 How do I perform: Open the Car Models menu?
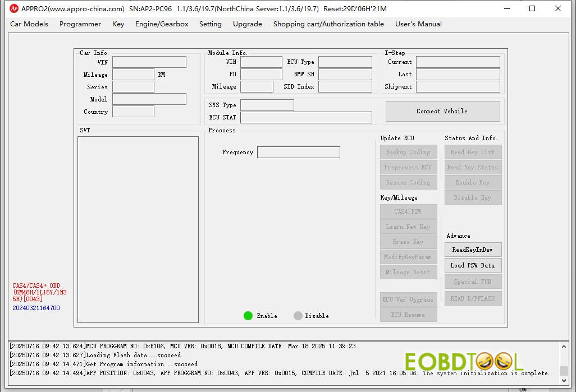pos(29,24)
